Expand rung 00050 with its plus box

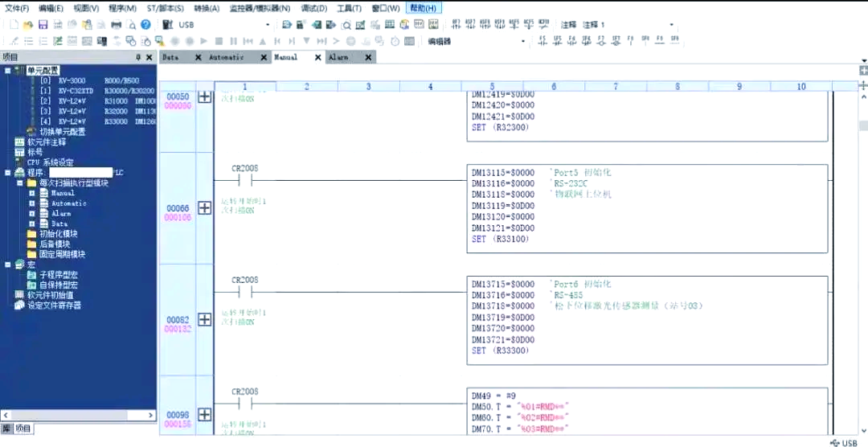point(205,96)
